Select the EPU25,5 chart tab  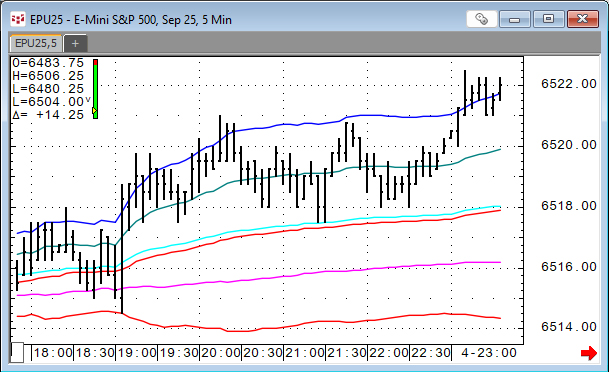(36, 43)
